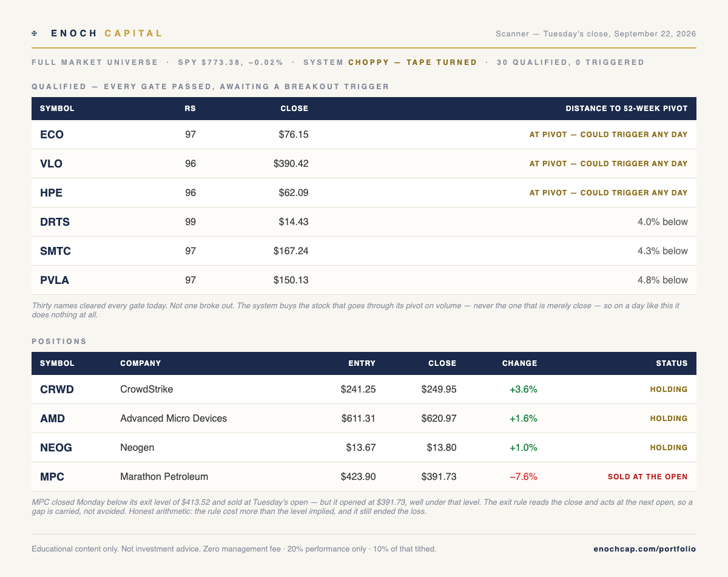Click the Change column header
Screen dimensions: 728x577
tap(519, 363)
